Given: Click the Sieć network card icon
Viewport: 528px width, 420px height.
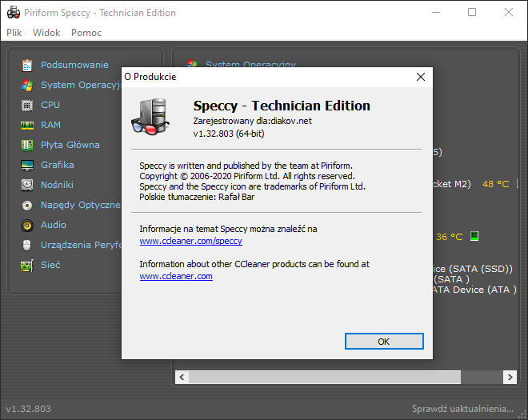Looking at the screenshot, I should pos(27,266).
